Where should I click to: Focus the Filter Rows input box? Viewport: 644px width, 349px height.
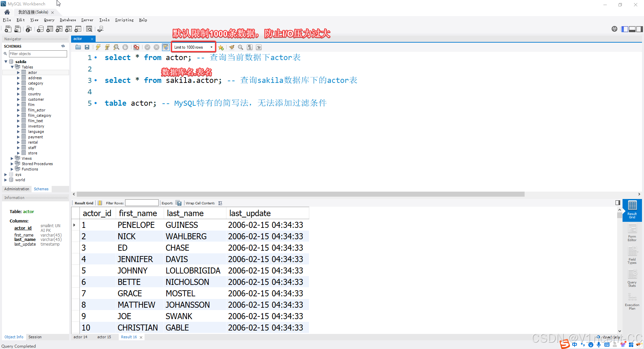[142, 203]
